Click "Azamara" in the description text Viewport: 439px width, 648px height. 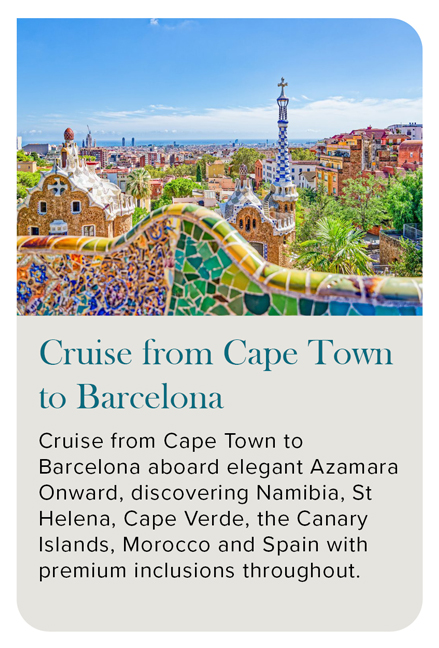(354, 467)
